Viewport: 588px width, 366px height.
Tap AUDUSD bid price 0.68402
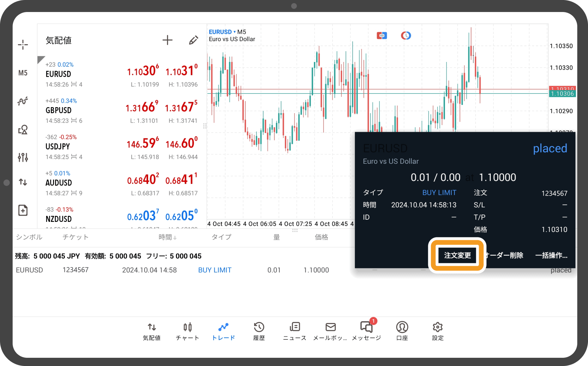(x=143, y=180)
